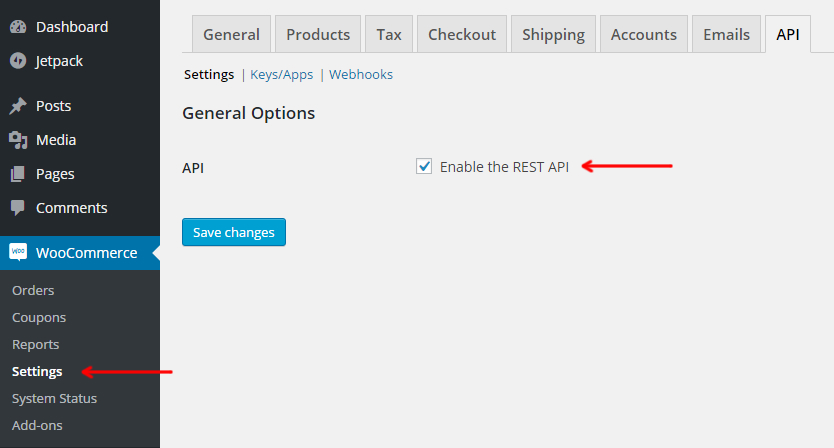Open the Products settings tab
834x448 pixels.
[318, 35]
